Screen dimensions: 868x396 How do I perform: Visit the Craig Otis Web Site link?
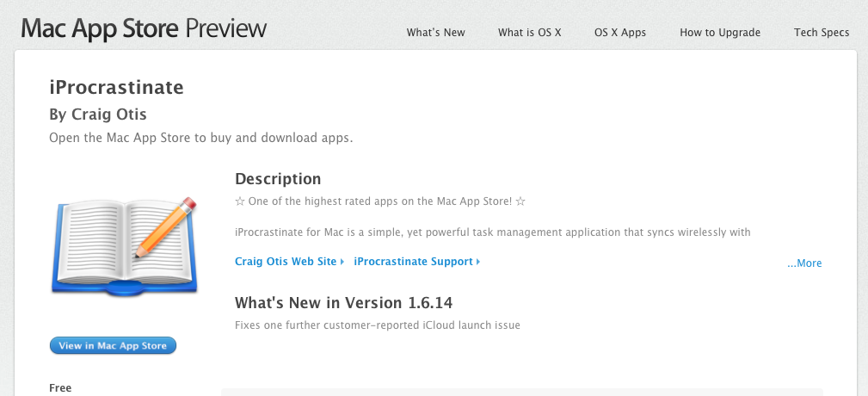[286, 262]
